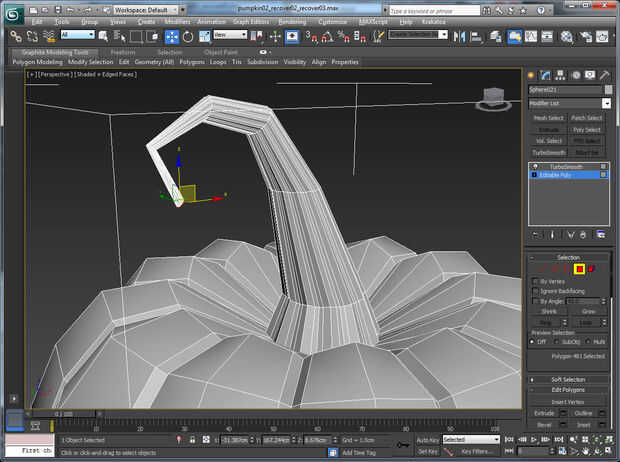Select Polygon sub-object level icon

click(x=579, y=268)
